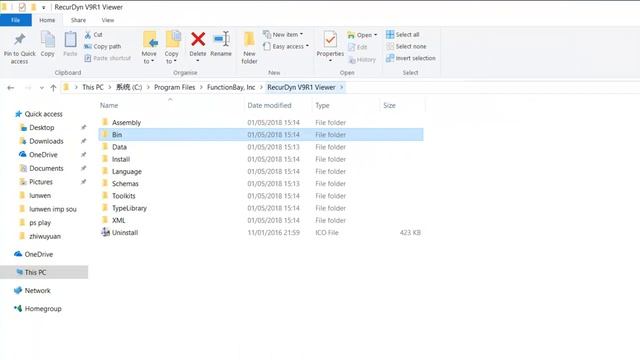Click the Cut scissors icon

point(88,35)
